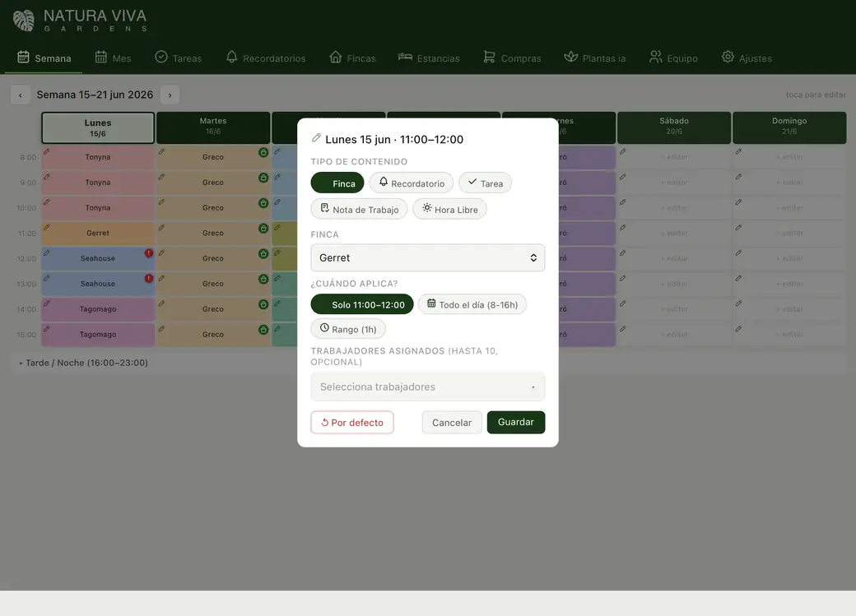Open the Tareas tab
Image resolution: width=856 pixels, height=616 pixels.
pos(178,58)
